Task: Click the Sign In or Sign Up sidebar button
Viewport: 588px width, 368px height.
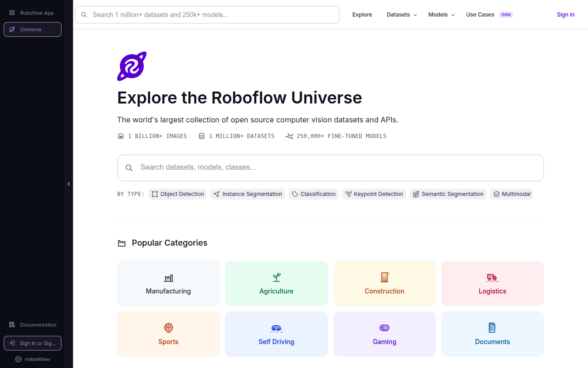Action: [32, 343]
